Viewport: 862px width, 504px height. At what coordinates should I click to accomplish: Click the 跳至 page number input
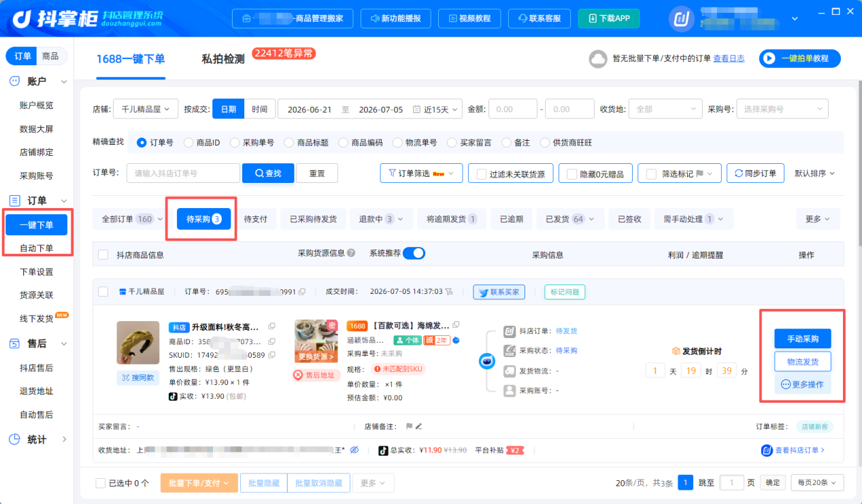pyautogui.click(x=732, y=483)
